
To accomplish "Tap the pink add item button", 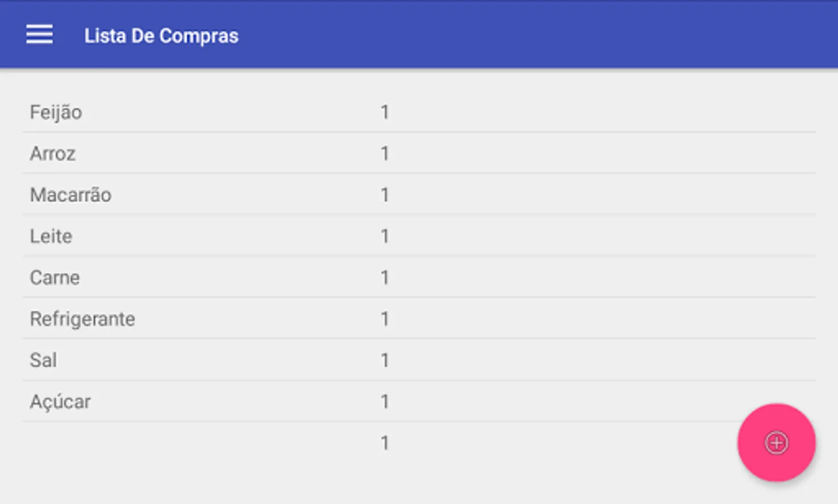I will [776, 442].
